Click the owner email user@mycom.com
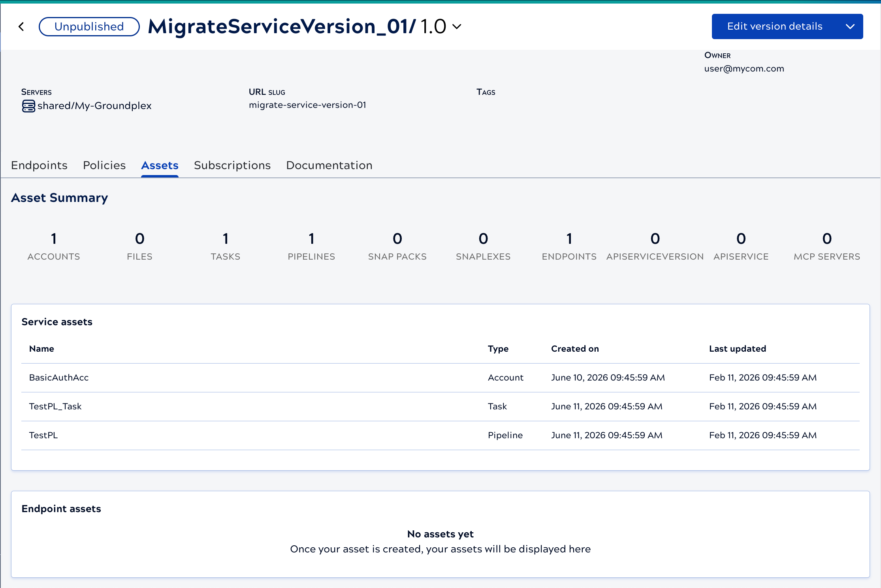Viewport: 881px width, 588px height. (x=744, y=68)
